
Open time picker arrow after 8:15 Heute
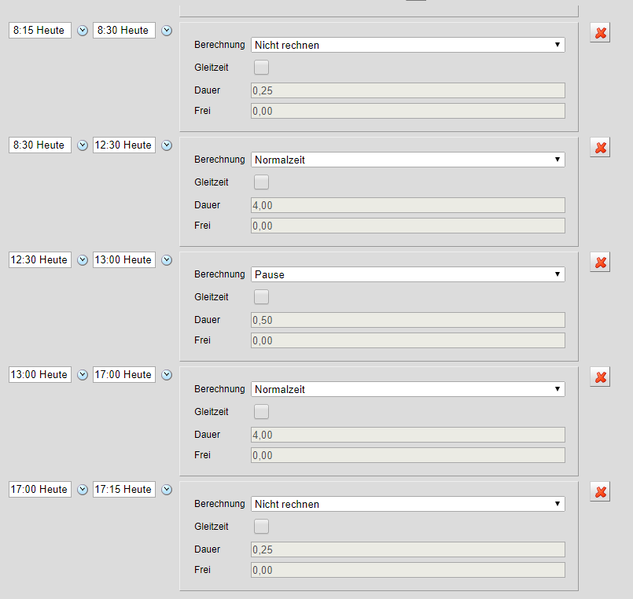[x=82, y=30]
